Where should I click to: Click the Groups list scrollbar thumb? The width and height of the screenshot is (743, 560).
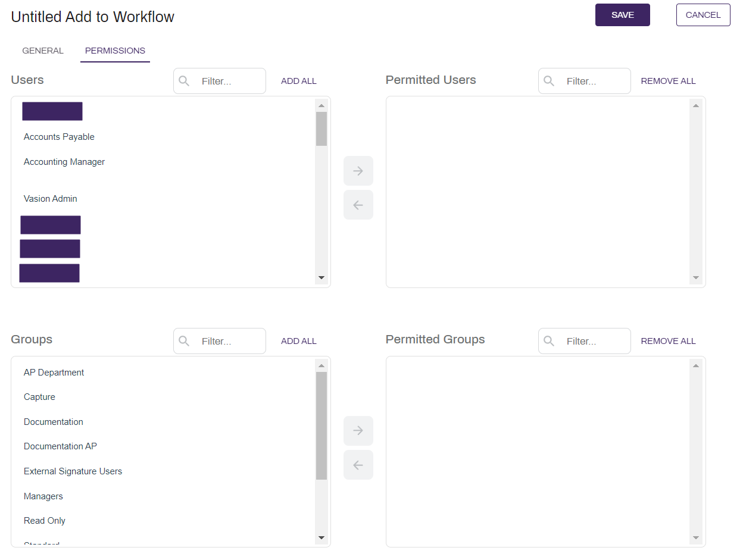321,426
